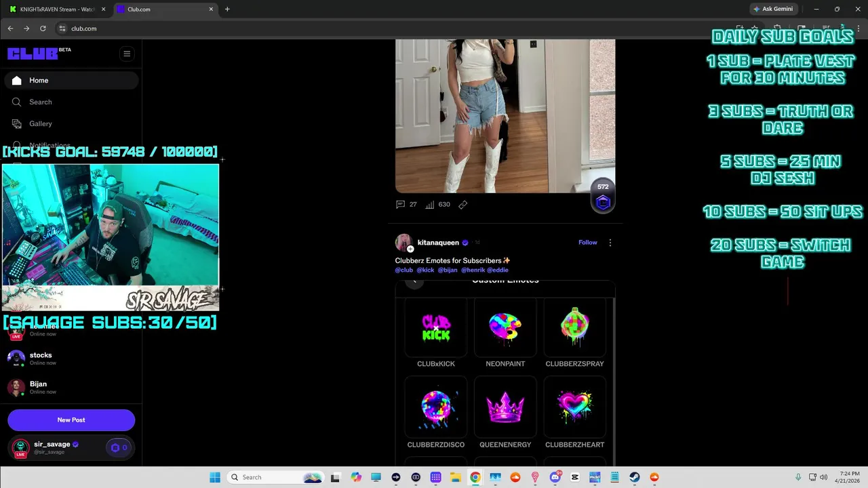Select the CLUBBERZHEART emote
The width and height of the screenshot is (868, 488).
[x=574, y=407]
